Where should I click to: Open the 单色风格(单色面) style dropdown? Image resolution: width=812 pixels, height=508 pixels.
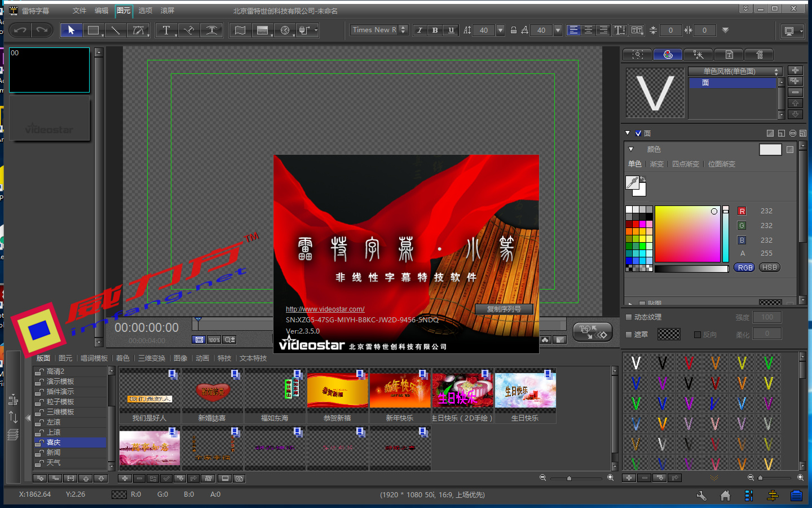point(735,71)
